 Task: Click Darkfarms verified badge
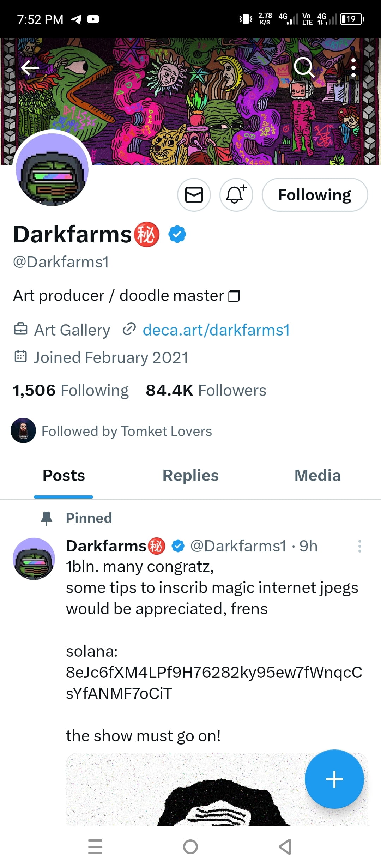[x=177, y=234]
